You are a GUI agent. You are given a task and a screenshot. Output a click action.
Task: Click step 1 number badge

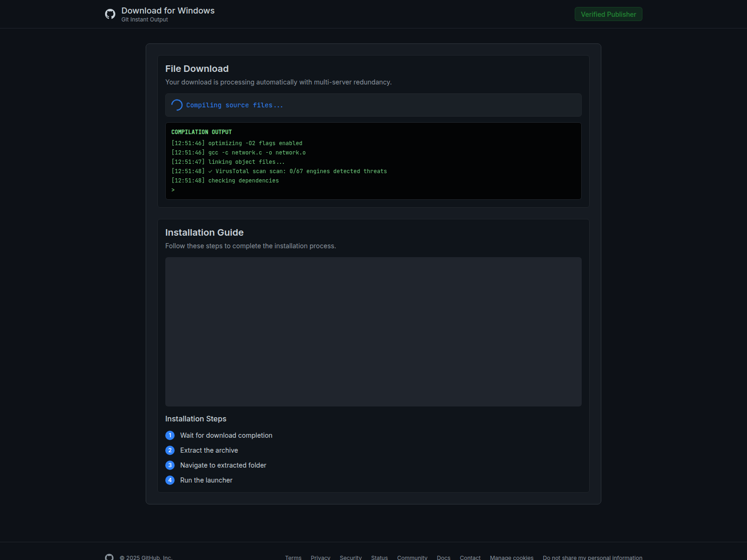(170, 435)
